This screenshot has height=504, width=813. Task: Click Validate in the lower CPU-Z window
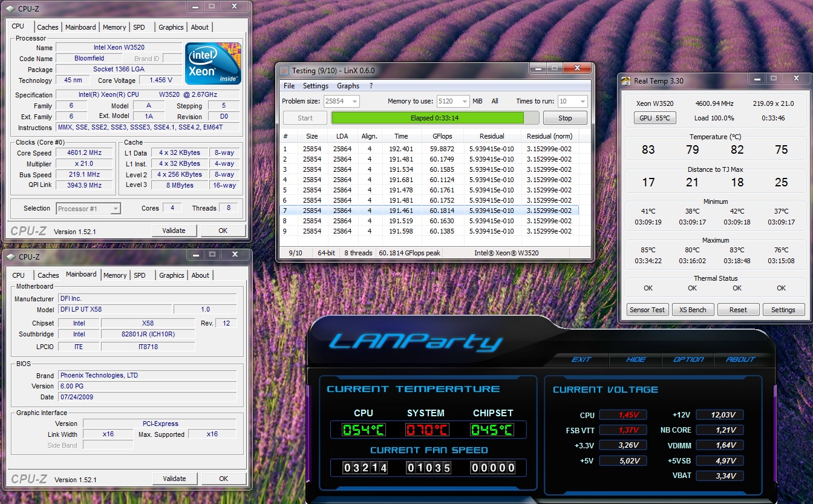pyautogui.click(x=174, y=479)
